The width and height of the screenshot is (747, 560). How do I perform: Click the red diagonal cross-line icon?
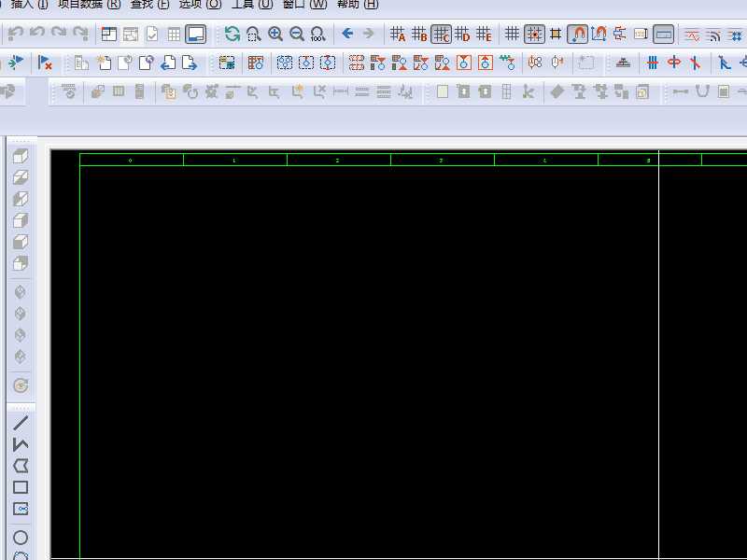[x=695, y=63]
